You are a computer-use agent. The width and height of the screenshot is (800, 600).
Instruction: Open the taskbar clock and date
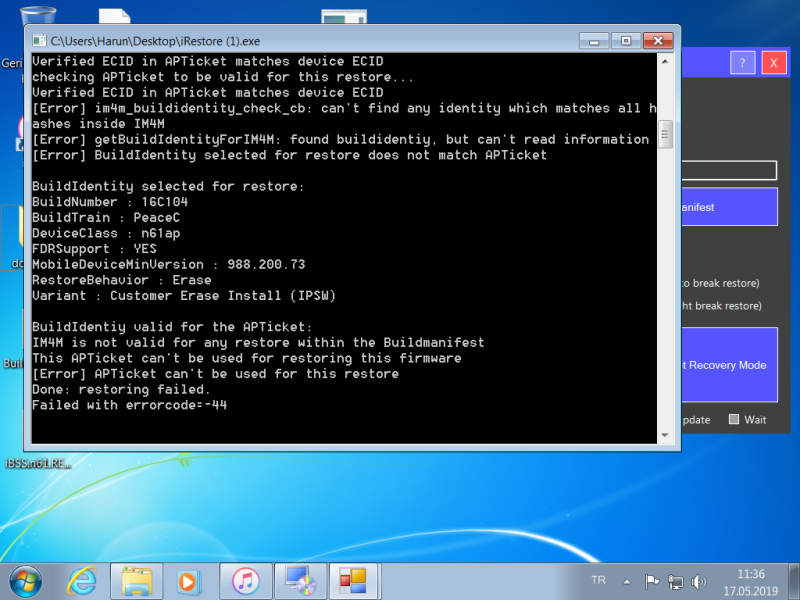[750, 581]
